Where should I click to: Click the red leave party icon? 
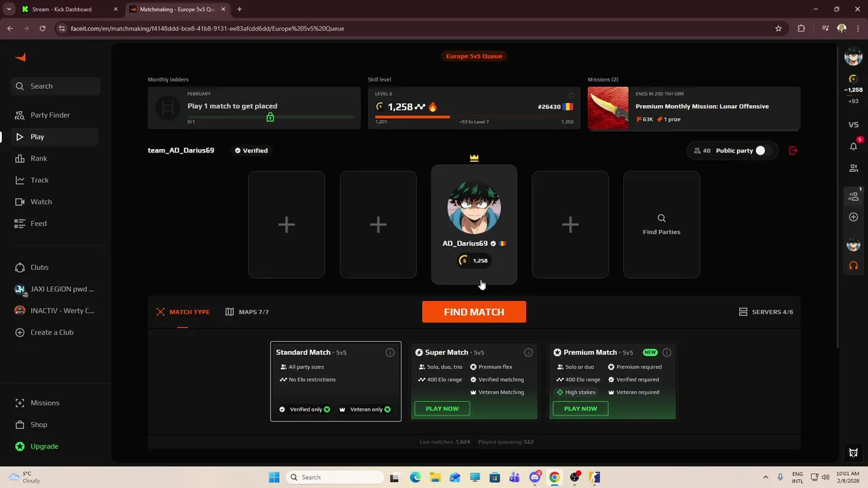pos(793,150)
